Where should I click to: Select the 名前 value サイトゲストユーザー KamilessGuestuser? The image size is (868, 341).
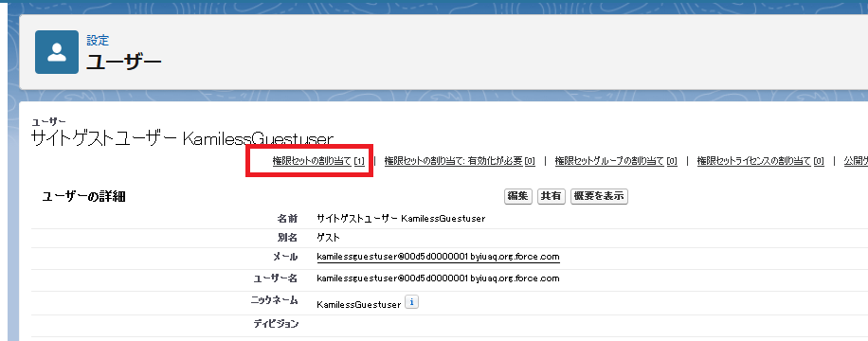[x=401, y=218]
